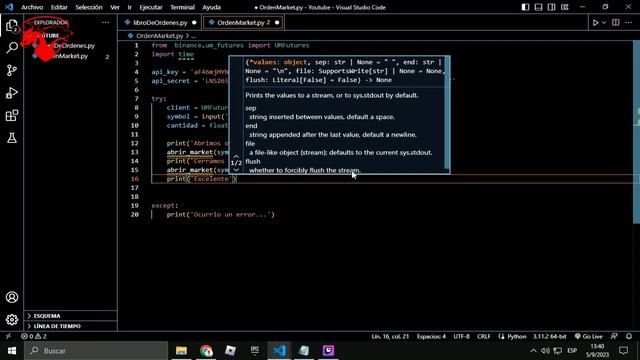Screen dimensions: 640x360
Task: Select the 3.11.2 64-bit interpreter
Action: click(x=549, y=336)
